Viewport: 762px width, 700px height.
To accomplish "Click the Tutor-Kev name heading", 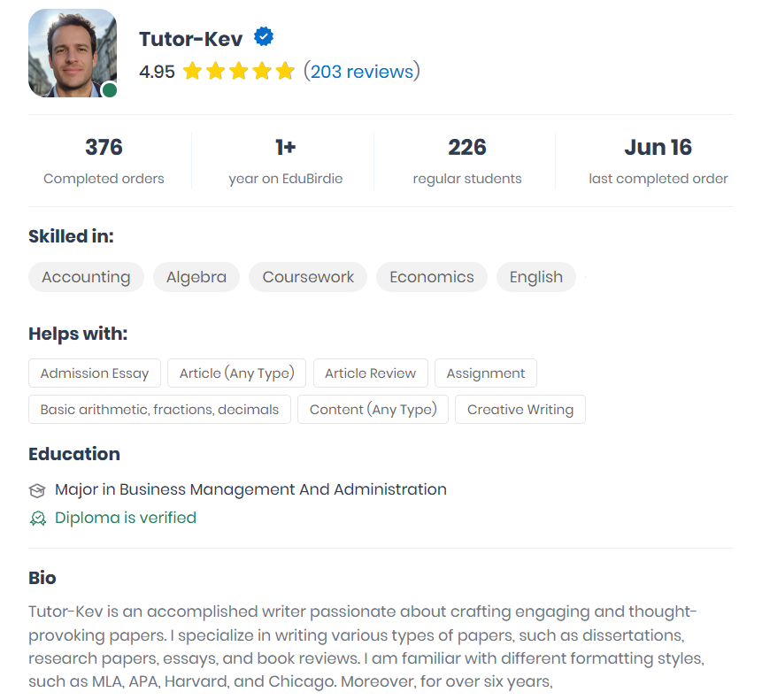I will click(190, 39).
